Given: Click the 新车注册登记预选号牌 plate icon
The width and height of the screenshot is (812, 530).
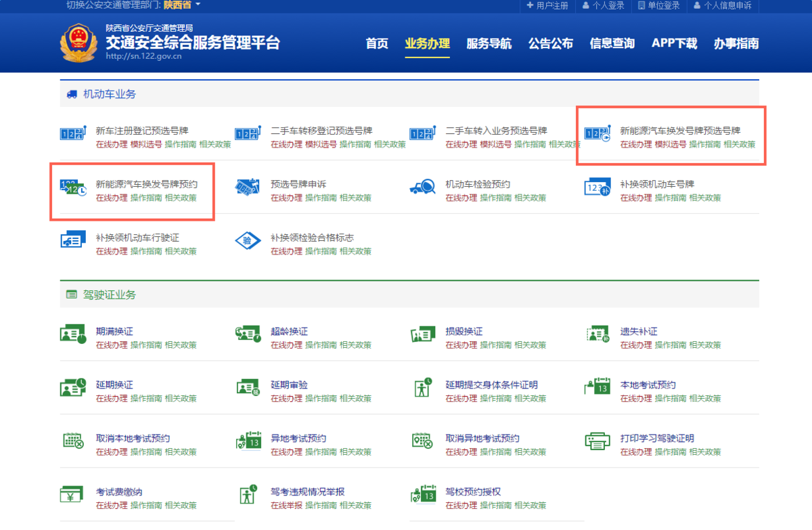Looking at the screenshot, I should click(72, 134).
